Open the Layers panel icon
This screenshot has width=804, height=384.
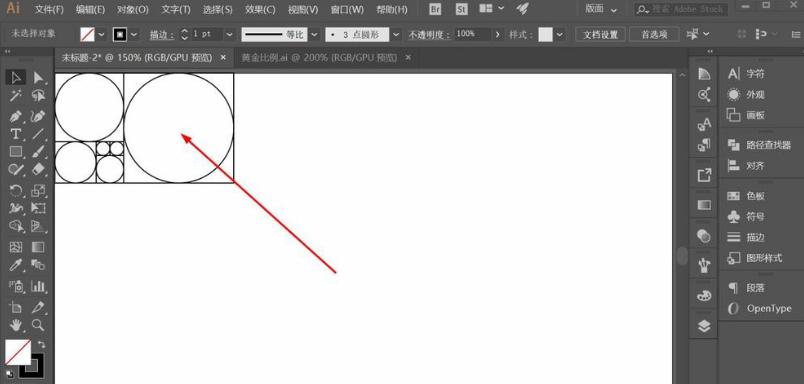tap(704, 326)
